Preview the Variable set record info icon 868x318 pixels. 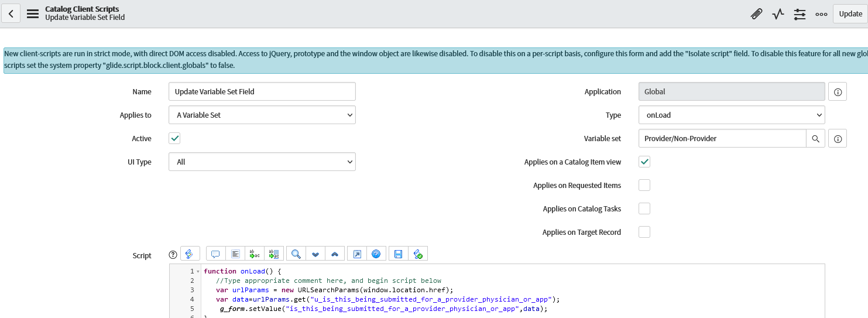tap(838, 139)
